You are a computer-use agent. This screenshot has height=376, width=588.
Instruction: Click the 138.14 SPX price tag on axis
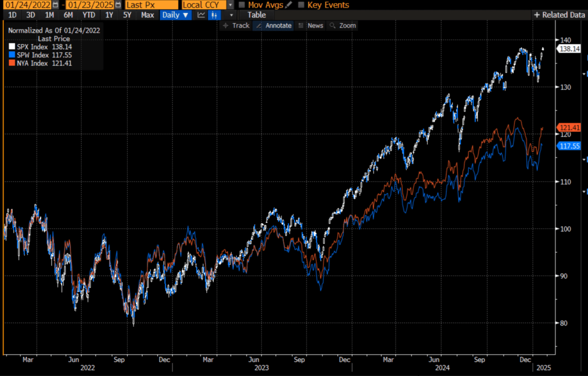pyautogui.click(x=569, y=49)
